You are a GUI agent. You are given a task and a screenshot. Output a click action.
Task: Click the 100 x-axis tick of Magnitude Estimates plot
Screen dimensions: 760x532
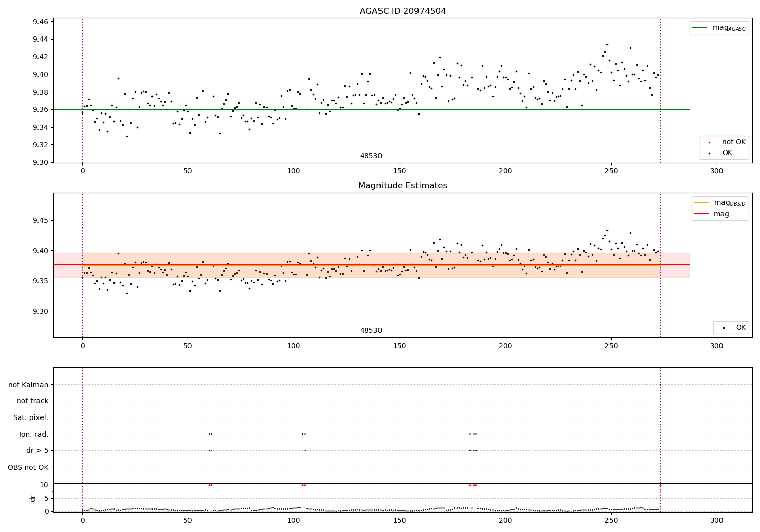(294, 346)
